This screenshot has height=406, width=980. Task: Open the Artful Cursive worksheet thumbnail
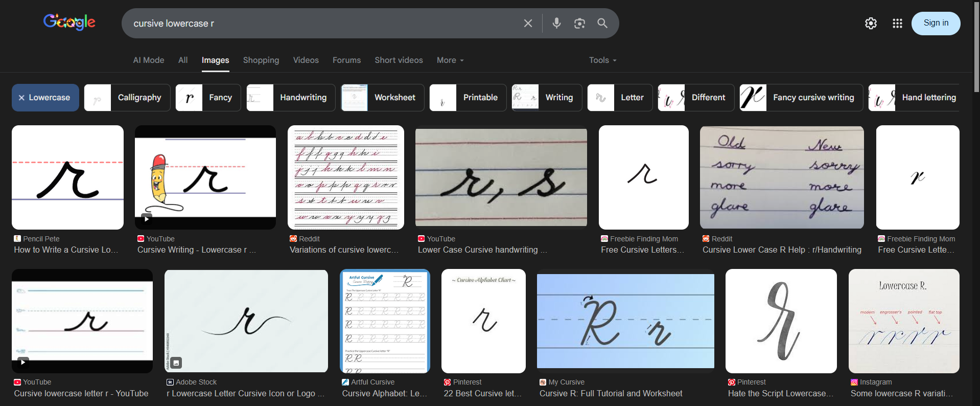point(385,321)
